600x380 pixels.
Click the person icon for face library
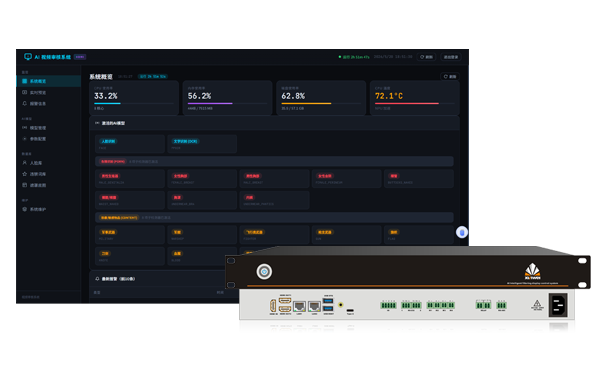[x=24, y=163]
